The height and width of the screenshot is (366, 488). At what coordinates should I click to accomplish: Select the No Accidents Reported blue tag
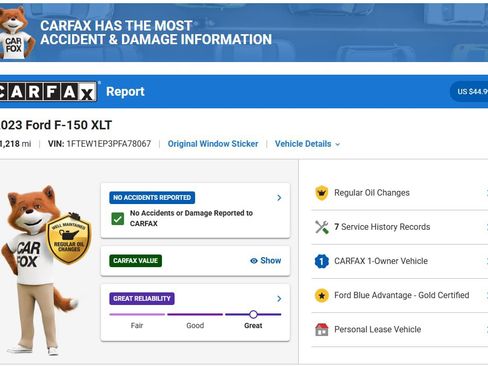click(x=152, y=198)
